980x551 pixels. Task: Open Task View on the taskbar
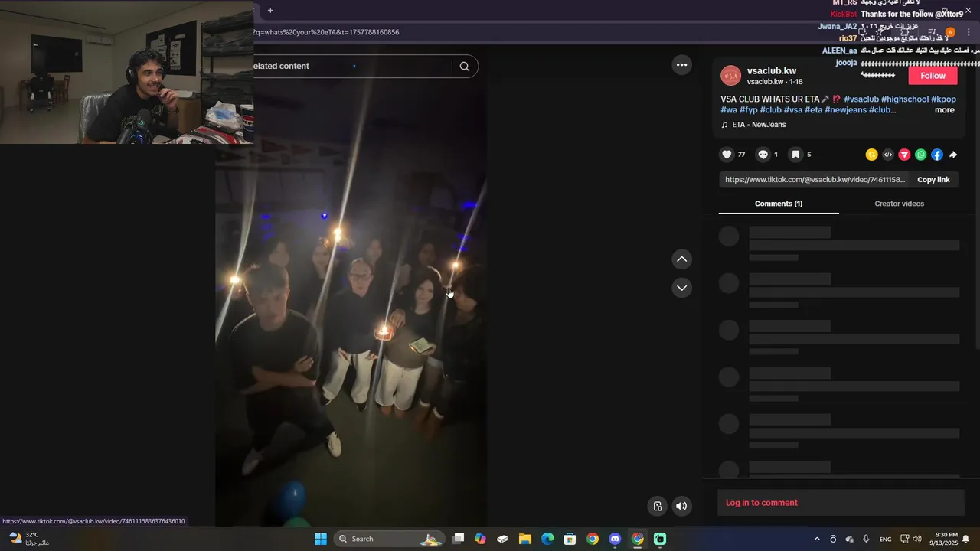[x=458, y=539]
